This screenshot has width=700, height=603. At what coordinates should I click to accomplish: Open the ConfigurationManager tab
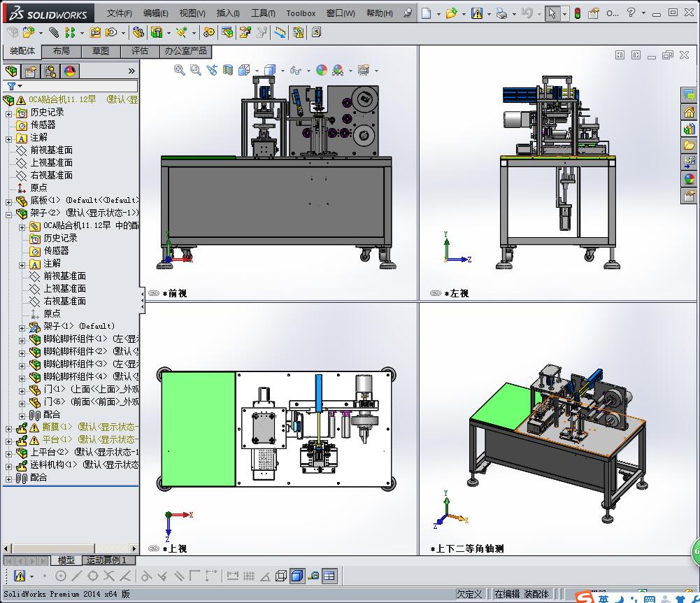[x=50, y=71]
